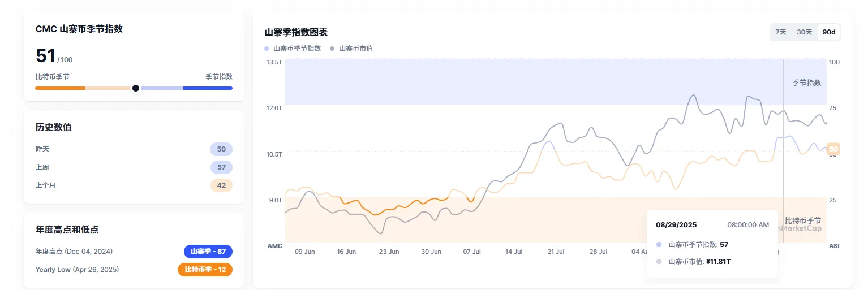Toggle 山寨币市值 series in chart legend
The width and height of the screenshot is (868, 290).
click(x=355, y=49)
